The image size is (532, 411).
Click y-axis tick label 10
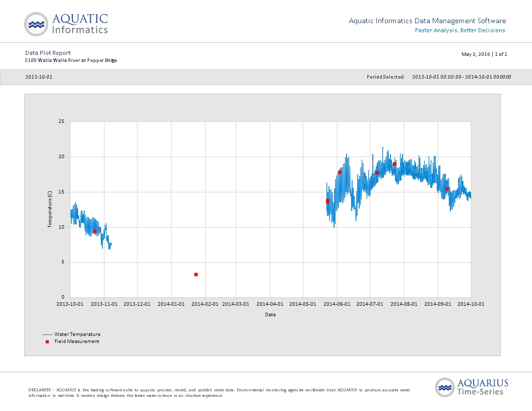[x=61, y=227]
